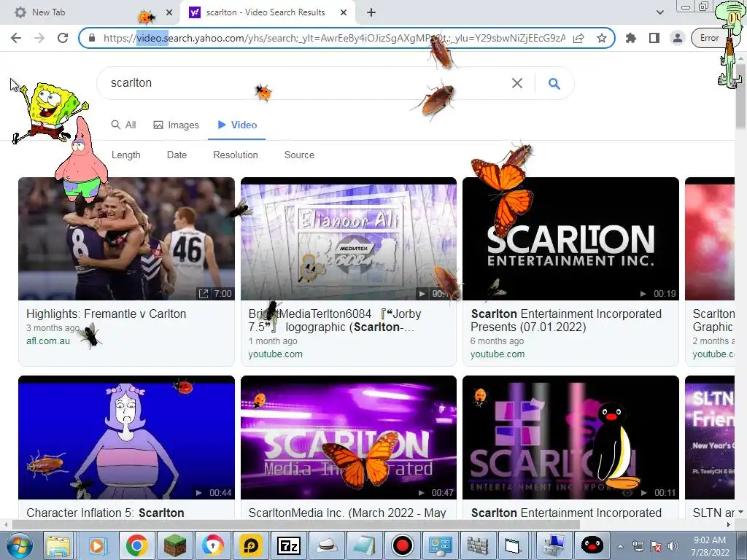Open the notepad taskbar icon
Screen dimensions: 747x560
point(365,545)
